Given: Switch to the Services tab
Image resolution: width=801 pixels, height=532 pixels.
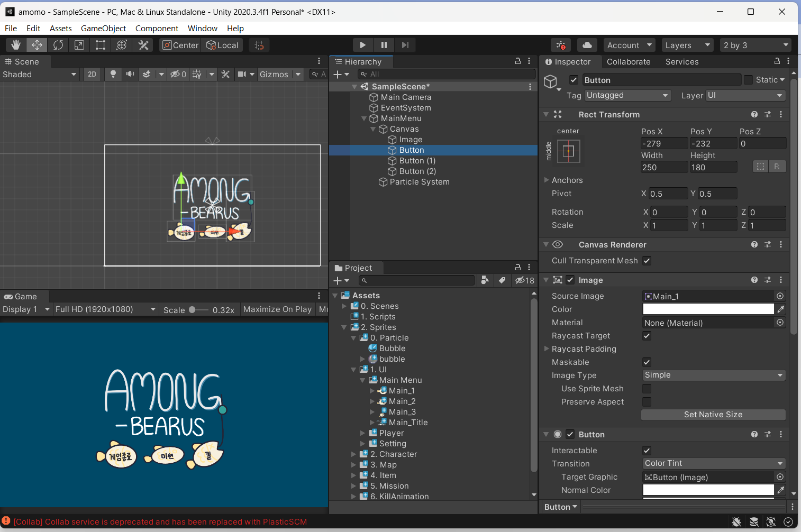Looking at the screenshot, I should coord(682,61).
